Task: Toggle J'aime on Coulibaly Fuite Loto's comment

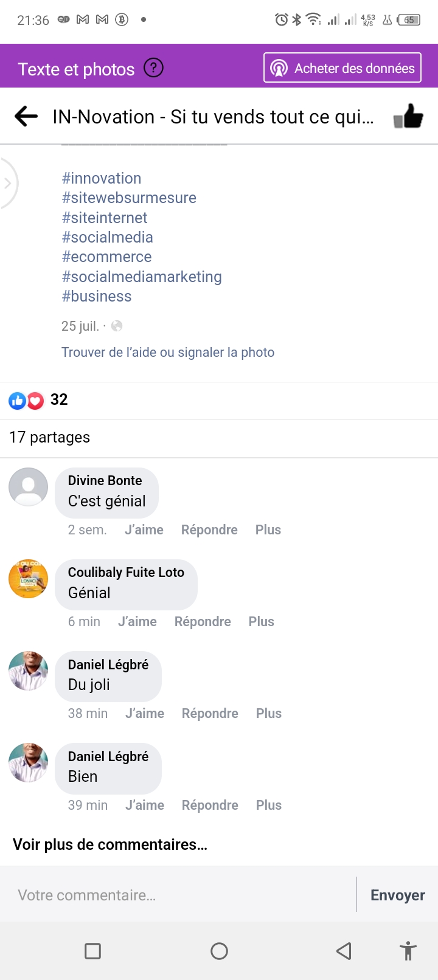Action: click(x=137, y=621)
